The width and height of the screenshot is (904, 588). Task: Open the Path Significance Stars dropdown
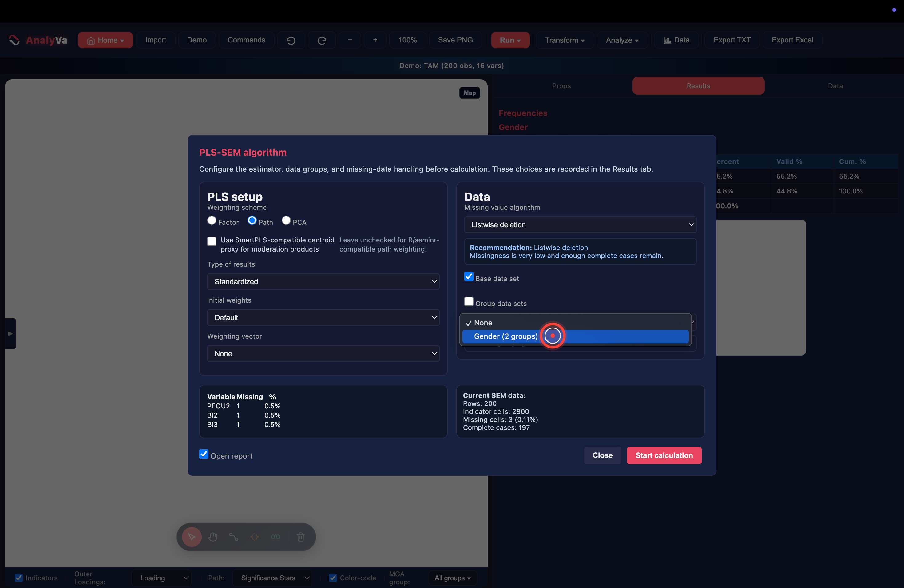(272, 578)
